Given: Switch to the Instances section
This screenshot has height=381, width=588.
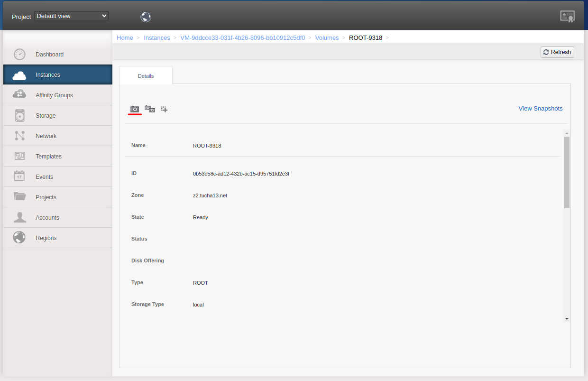Looking at the screenshot, I should click(47, 74).
